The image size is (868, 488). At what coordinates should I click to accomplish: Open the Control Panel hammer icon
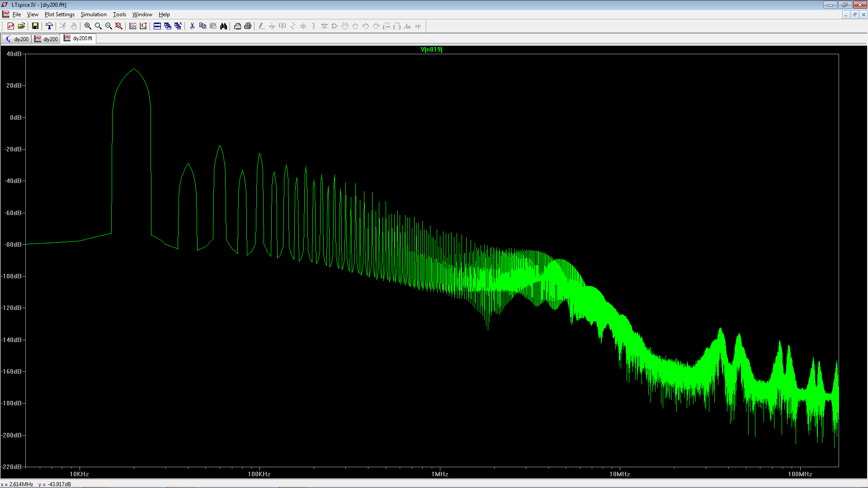tap(49, 26)
